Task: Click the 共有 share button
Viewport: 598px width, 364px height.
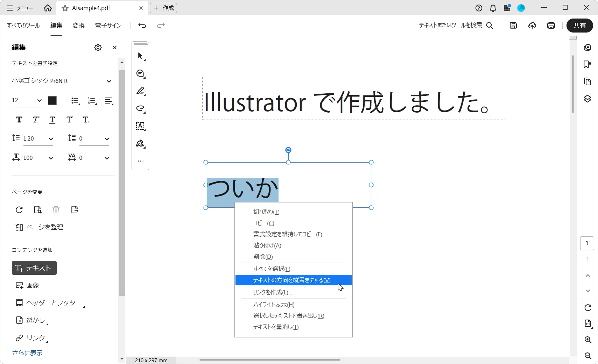Action: coord(580,26)
